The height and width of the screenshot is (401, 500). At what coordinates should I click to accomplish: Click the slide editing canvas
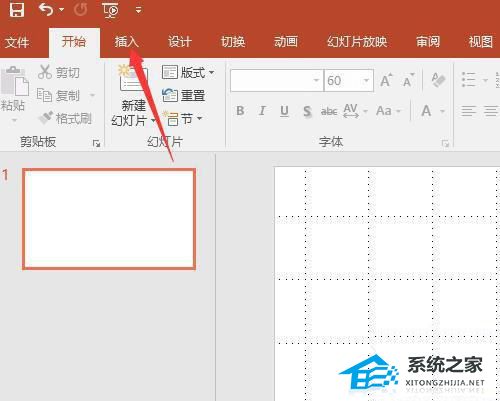click(x=387, y=283)
